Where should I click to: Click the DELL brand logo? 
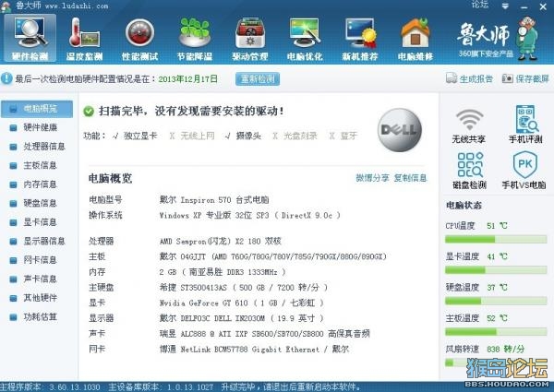(x=400, y=130)
